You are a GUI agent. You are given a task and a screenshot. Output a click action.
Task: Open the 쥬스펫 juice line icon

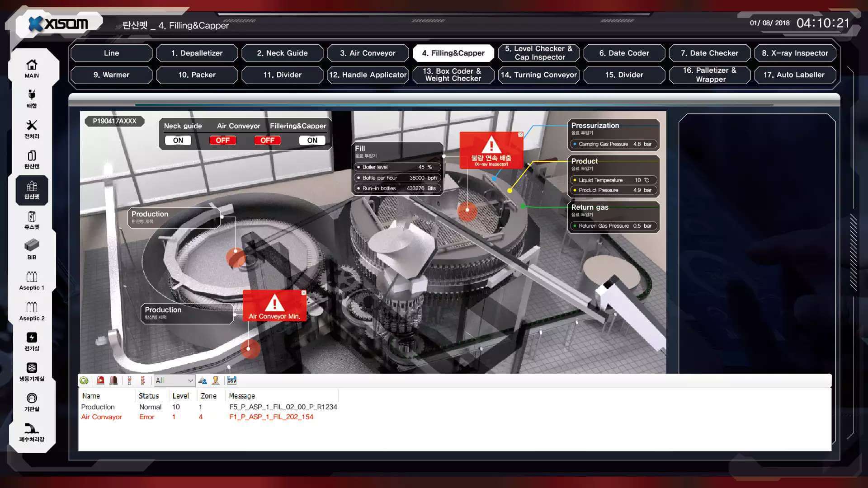tap(32, 220)
